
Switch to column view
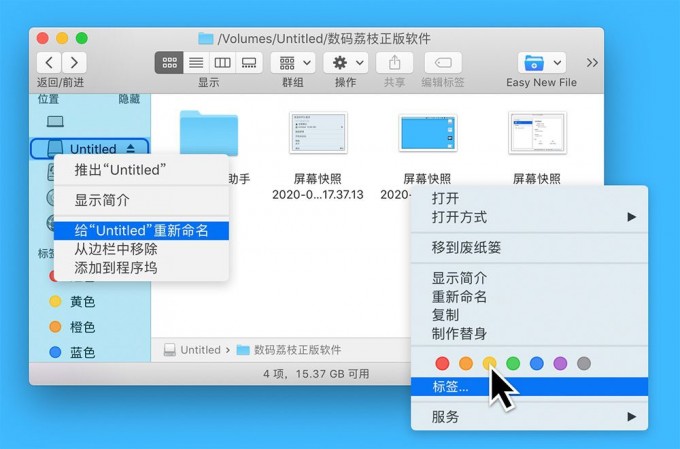point(222,63)
